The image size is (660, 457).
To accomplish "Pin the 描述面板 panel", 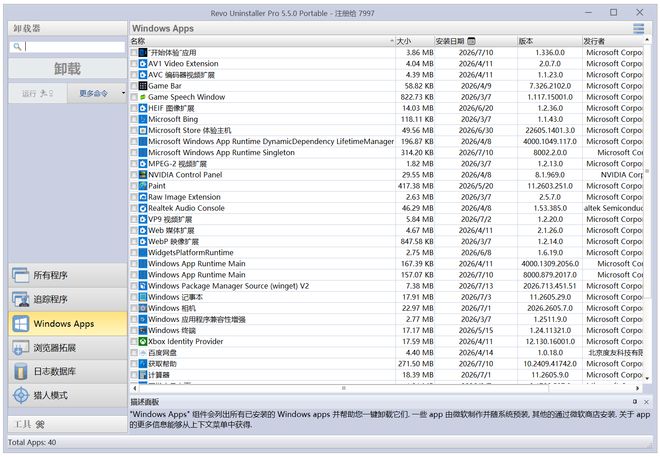I will tap(635, 402).
